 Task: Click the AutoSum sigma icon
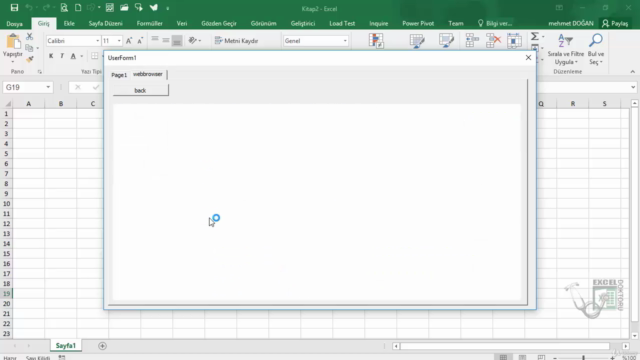coord(535,37)
